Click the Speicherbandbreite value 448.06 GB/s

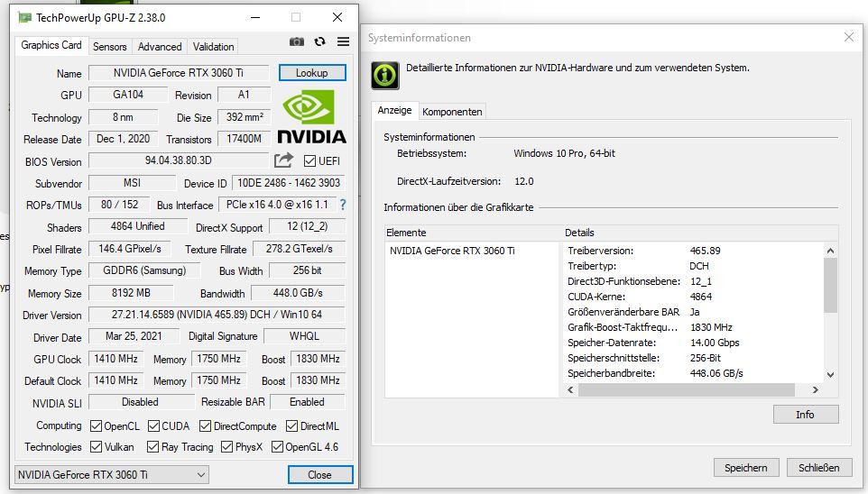[716, 373]
